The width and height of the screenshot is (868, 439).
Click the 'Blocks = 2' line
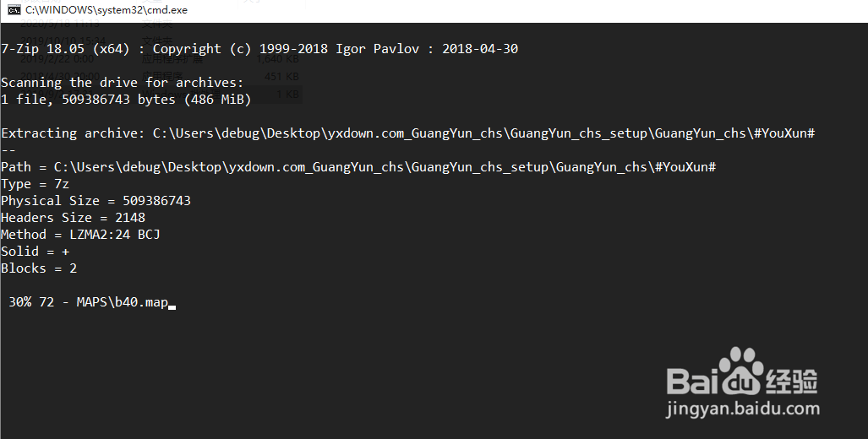[x=39, y=268]
